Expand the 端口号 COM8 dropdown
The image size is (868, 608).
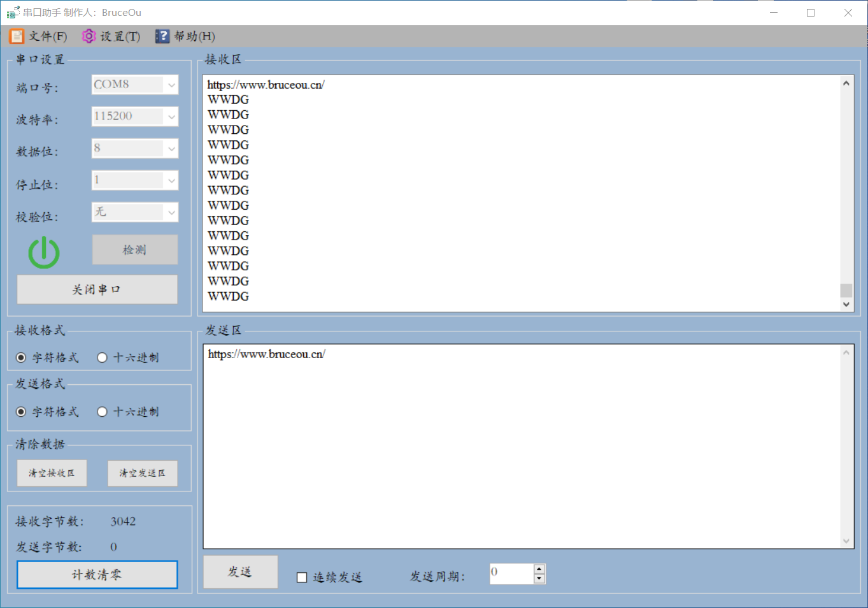tap(171, 85)
